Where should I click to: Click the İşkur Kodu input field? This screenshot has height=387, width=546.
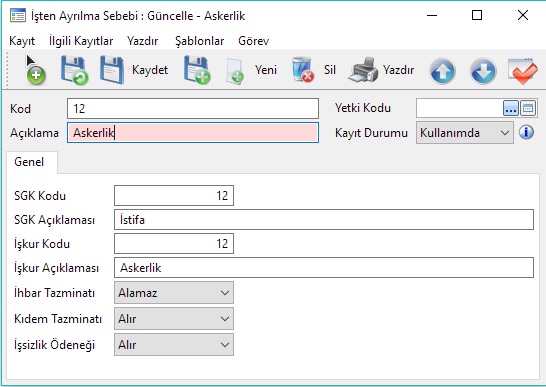click(x=174, y=243)
